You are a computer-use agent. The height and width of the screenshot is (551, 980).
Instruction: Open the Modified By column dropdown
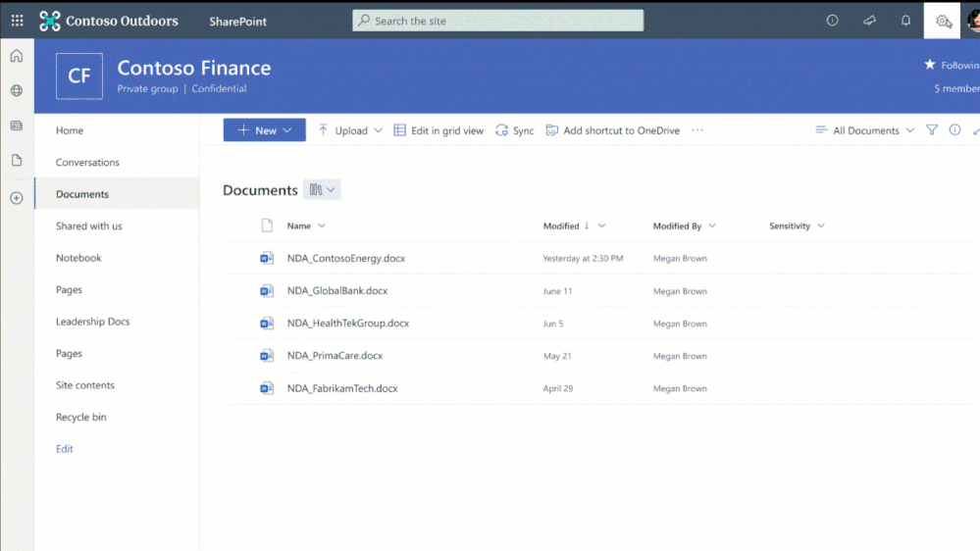coord(712,225)
